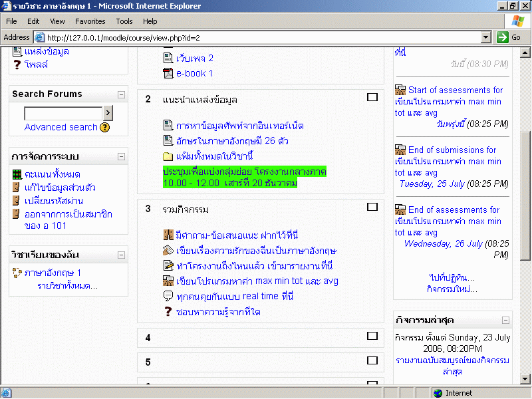
Task: Click the folder icon in section 2
Action: (168, 156)
